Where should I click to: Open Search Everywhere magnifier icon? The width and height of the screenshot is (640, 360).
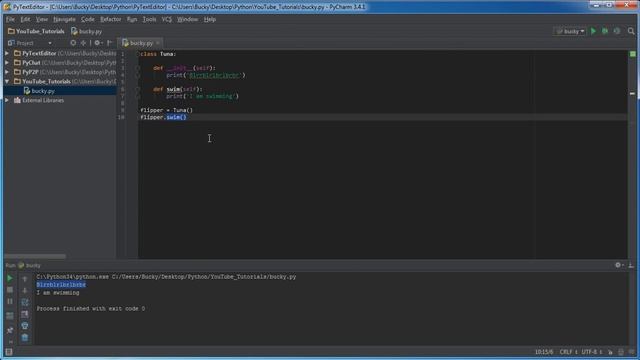631,31
